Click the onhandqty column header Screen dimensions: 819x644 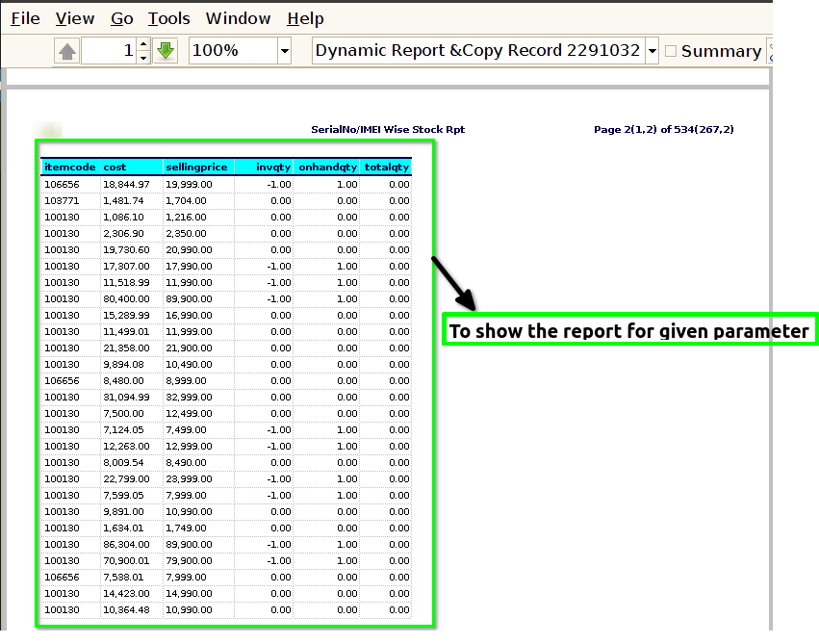click(327, 167)
